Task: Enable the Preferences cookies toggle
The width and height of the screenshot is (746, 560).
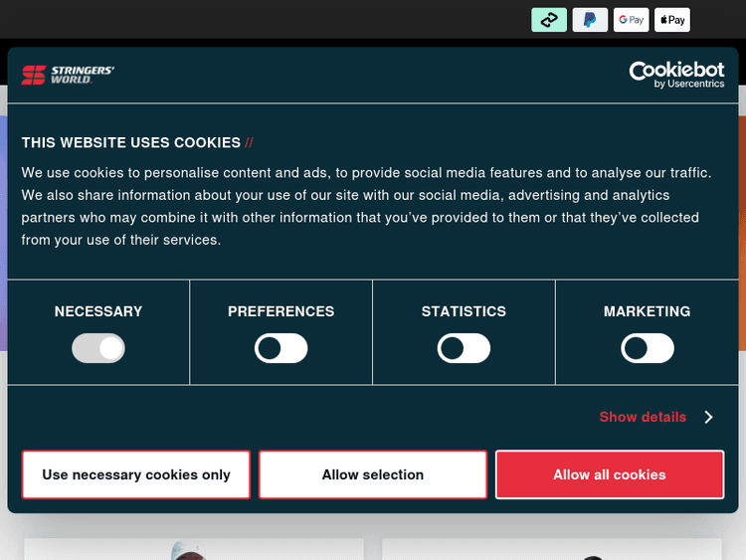Action: 281,348
